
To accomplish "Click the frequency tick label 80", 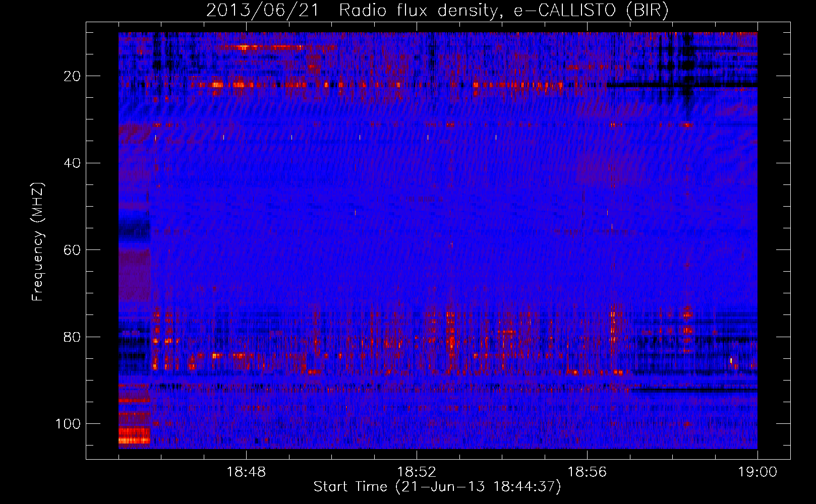I will [73, 337].
